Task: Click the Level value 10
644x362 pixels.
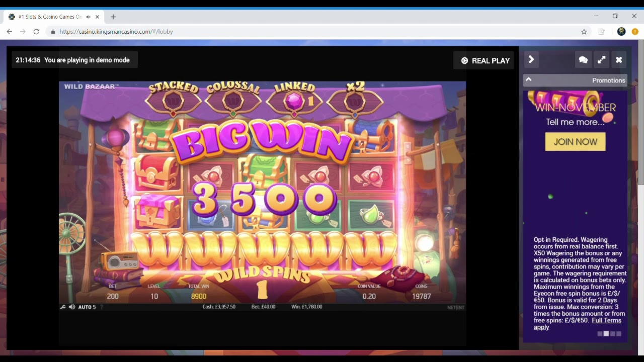Action: tap(154, 296)
